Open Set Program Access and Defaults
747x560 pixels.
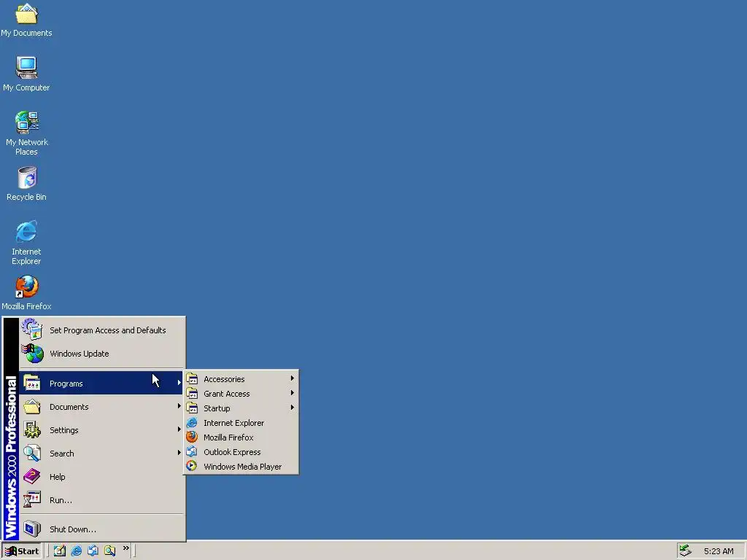102,330
